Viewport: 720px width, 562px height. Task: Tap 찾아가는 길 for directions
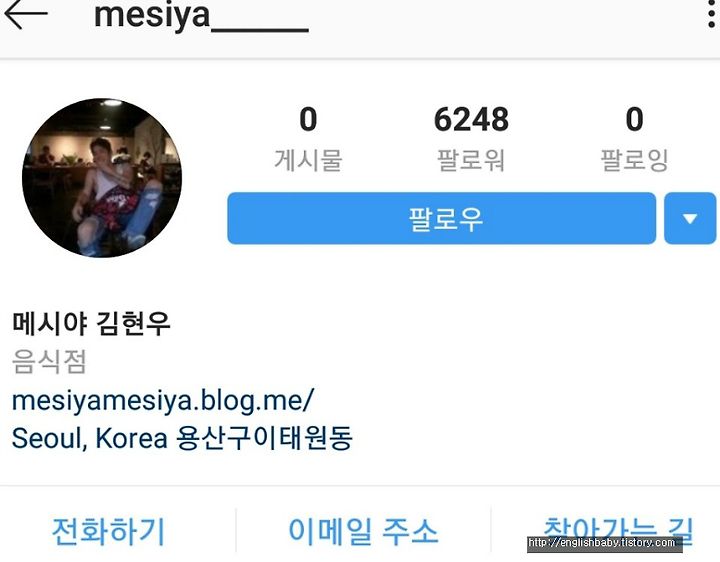coord(618,532)
